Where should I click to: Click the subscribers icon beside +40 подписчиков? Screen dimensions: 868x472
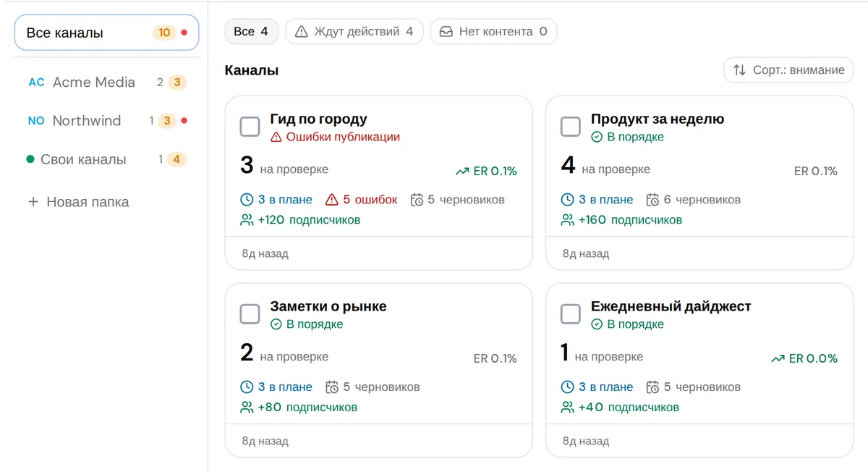coord(568,408)
